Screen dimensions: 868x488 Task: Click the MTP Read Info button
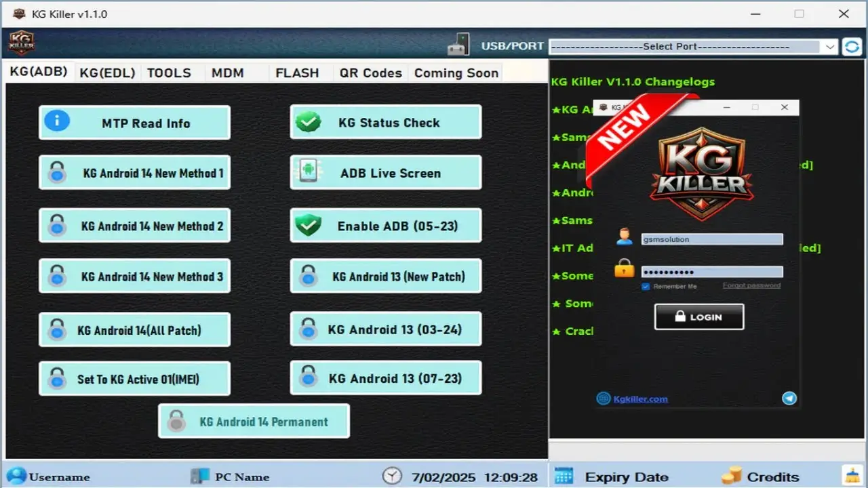click(x=134, y=123)
